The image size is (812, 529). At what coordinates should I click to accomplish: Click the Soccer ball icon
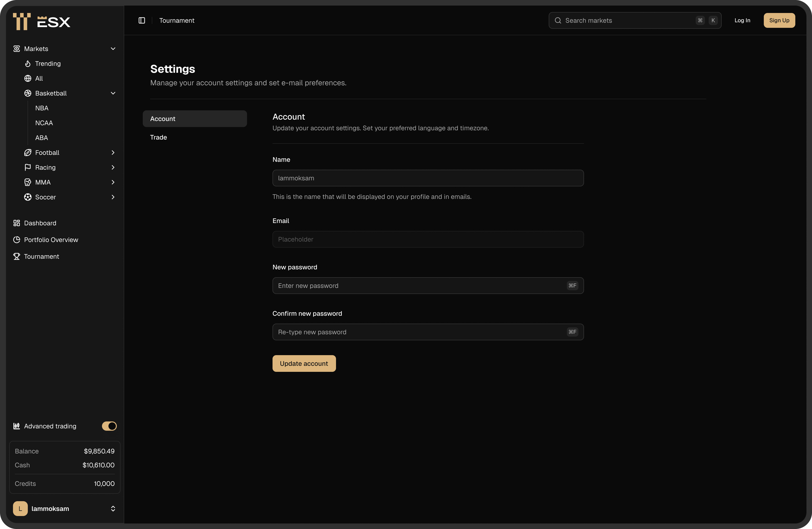pos(28,197)
